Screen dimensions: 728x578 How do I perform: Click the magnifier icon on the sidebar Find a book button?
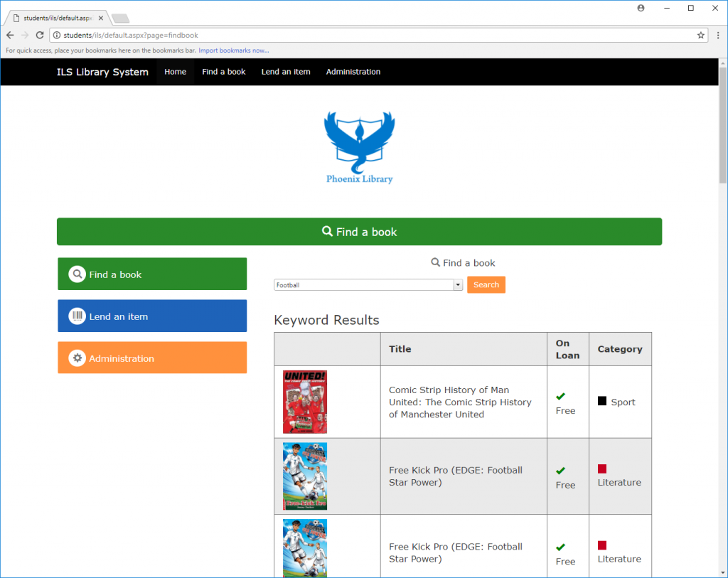click(77, 274)
